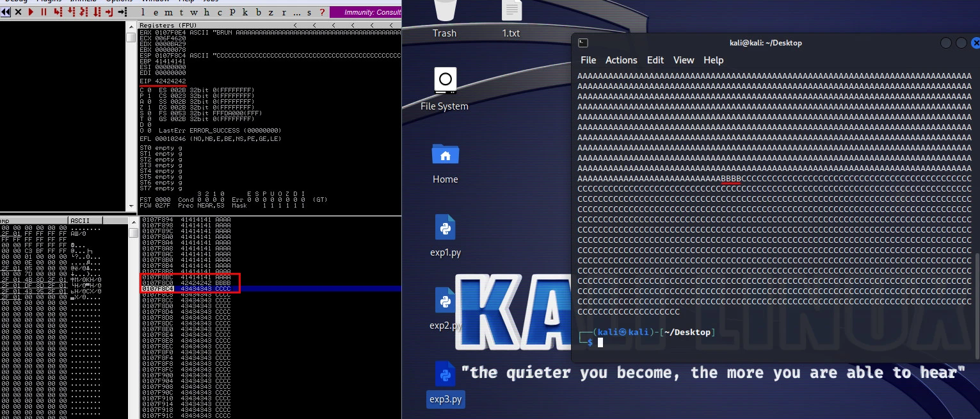The width and height of the screenshot is (980, 419).
Task: Open CPU window with 'c' button
Action: pos(220,12)
